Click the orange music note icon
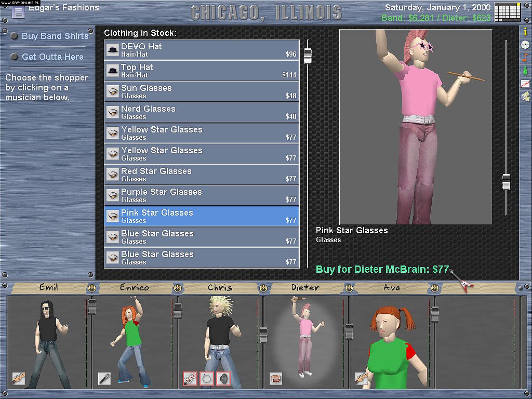The image size is (532, 399). point(525,58)
